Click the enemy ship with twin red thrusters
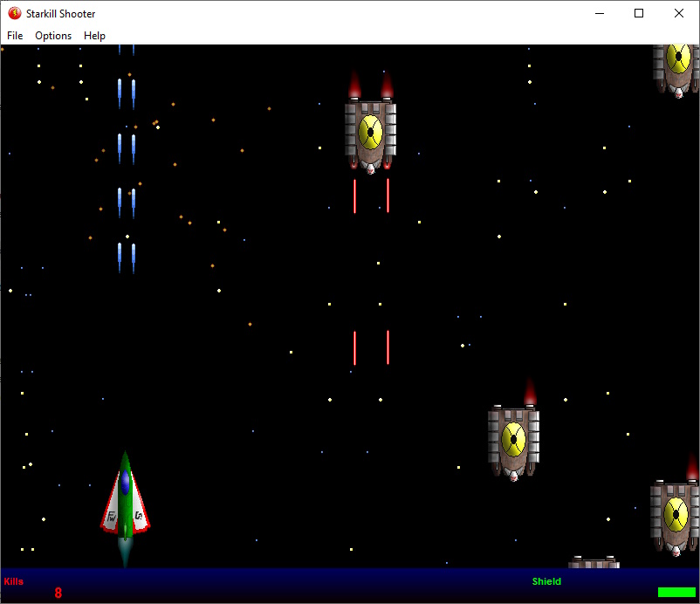 coord(370,133)
